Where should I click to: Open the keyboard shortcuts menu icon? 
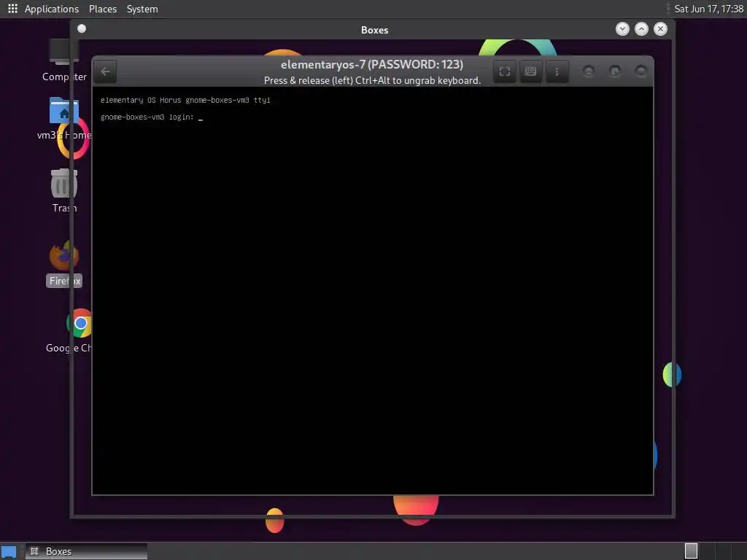(x=530, y=71)
